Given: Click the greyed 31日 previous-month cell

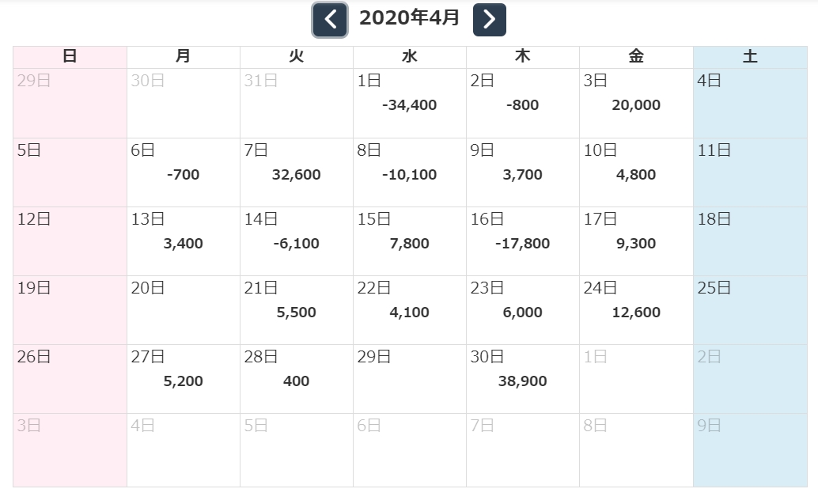Looking at the screenshot, I should (296, 104).
